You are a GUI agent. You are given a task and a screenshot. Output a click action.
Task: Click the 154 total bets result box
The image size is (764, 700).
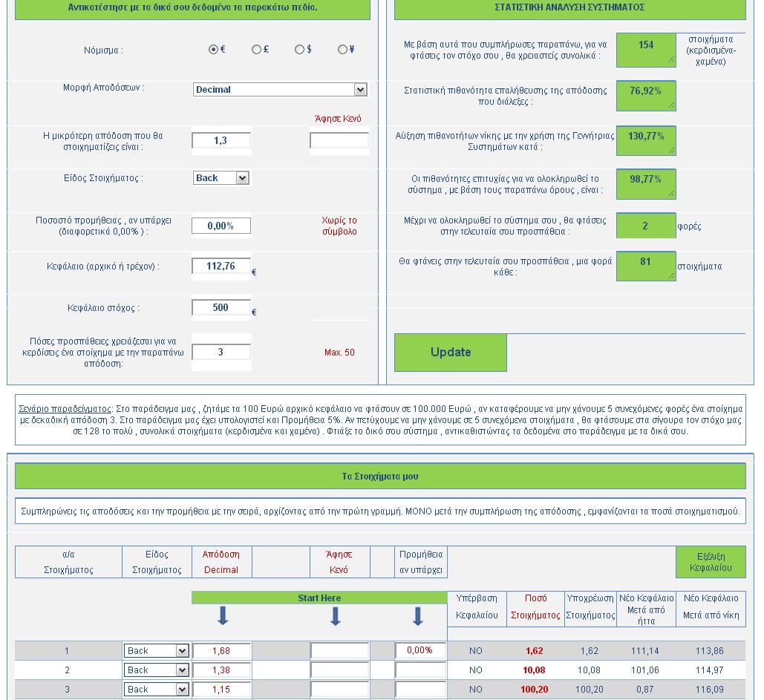coord(646,50)
